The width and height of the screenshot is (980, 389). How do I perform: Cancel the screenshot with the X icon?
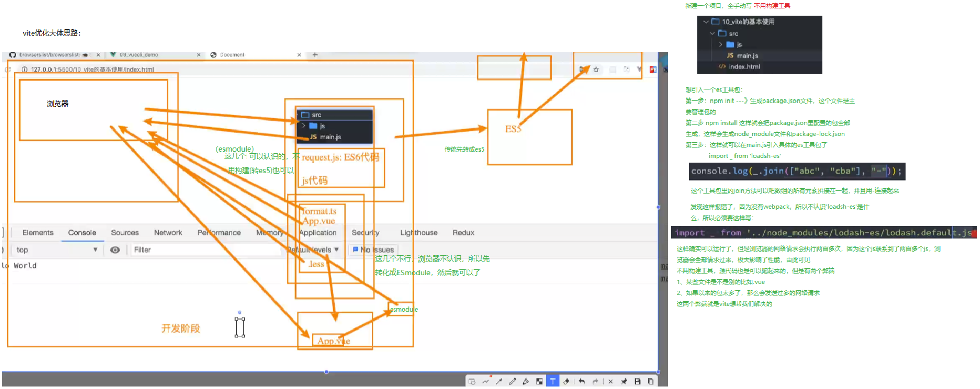point(610,382)
